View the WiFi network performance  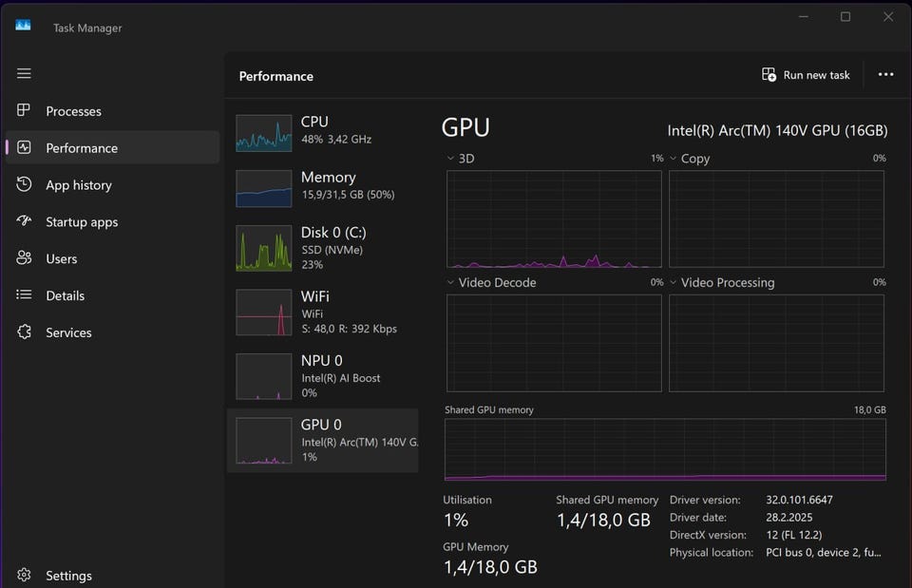point(264,312)
